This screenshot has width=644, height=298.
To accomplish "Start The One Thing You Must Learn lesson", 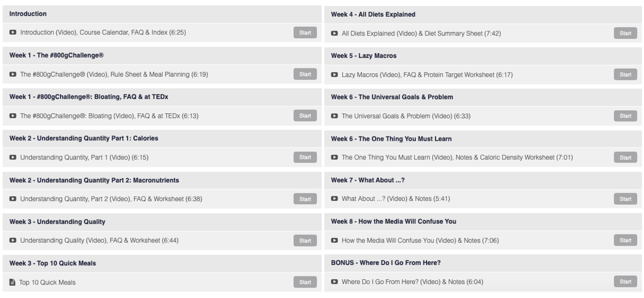I will pyautogui.click(x=625, y=157).
